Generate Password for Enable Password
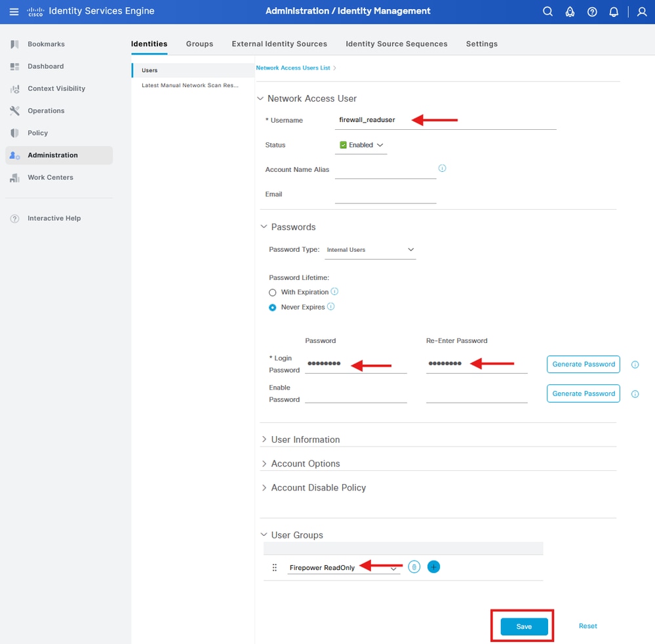 coord(583,393)
